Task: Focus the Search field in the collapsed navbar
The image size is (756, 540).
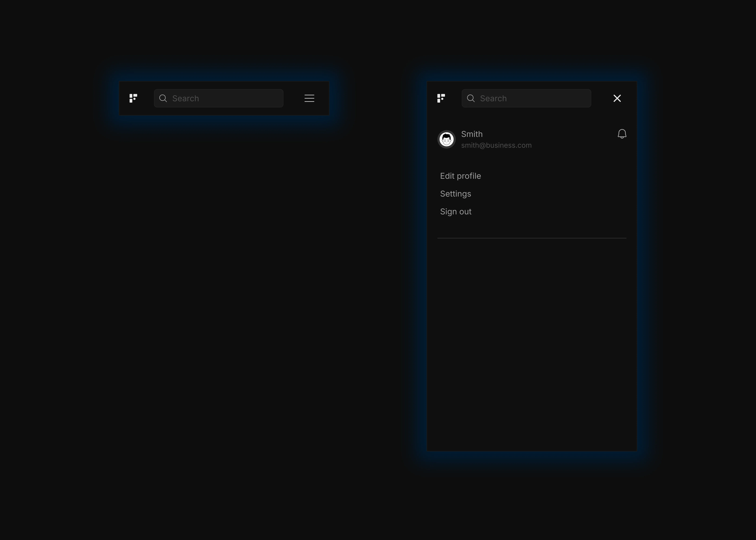Action: tap(218, 98)
